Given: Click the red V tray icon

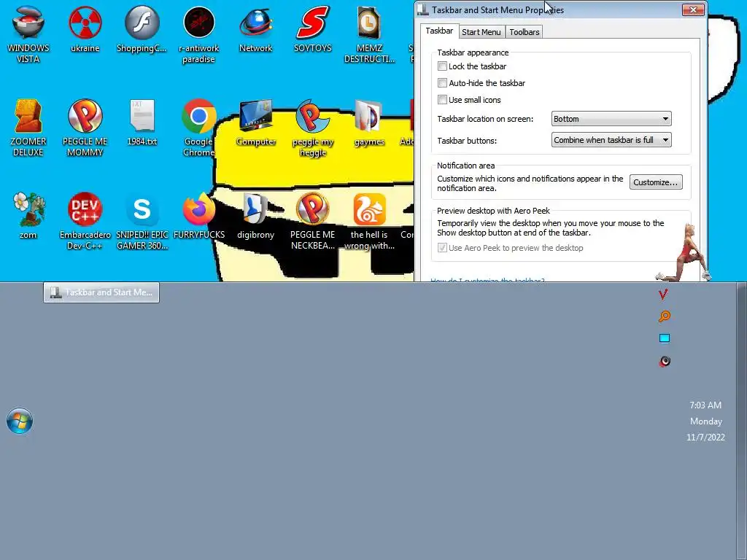Looking at the screenshot, I should point(663,295).
